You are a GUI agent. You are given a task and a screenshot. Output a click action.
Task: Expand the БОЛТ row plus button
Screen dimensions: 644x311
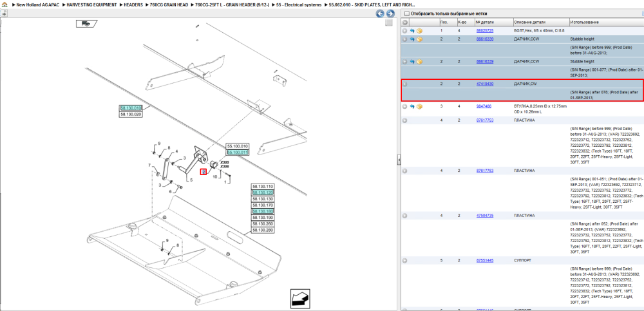coord(405,31)
